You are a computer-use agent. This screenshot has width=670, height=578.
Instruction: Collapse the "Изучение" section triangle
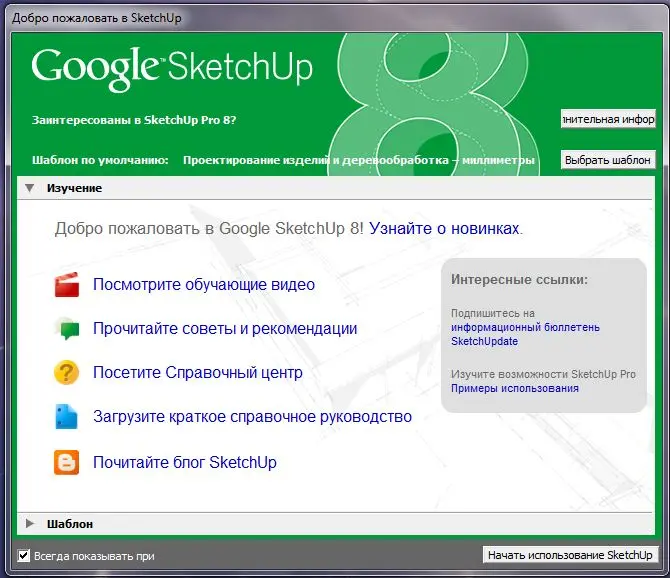pos(29,188)
